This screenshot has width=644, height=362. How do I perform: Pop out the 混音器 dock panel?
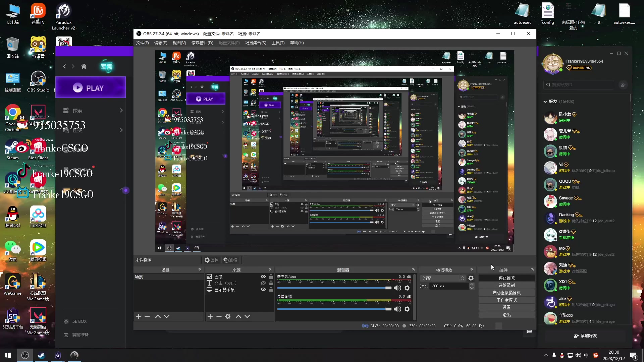[413, 270]
